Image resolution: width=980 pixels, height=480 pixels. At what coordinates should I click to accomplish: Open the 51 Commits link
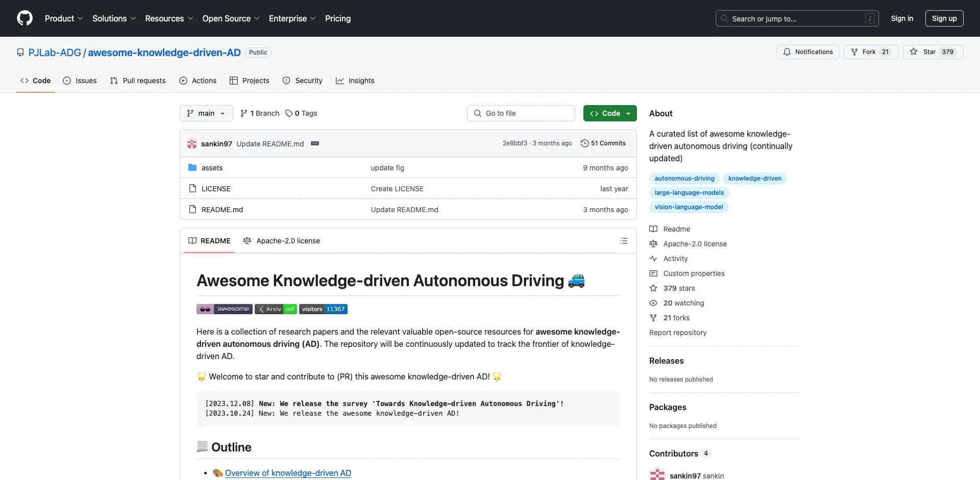click(x=603, y=143)
